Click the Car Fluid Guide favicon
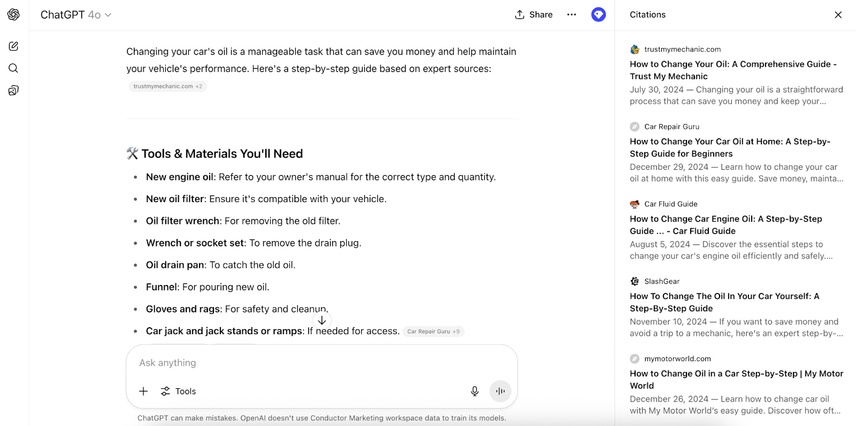The height and width of the screenshot is (426, 856). (x=634, y=204)
